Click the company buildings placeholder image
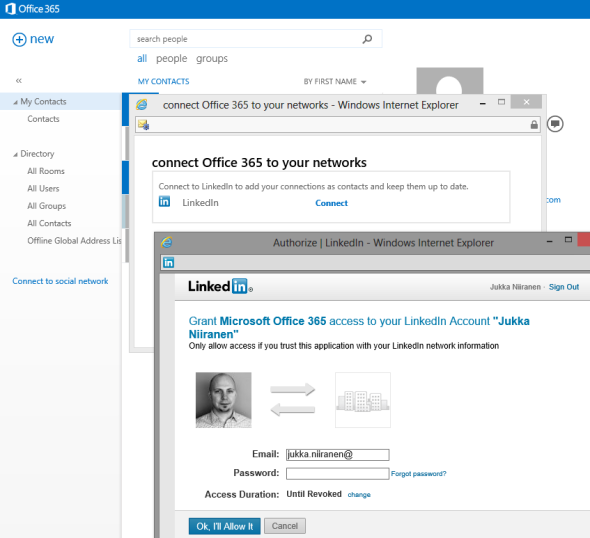The image size is (590, 538). 363,400
